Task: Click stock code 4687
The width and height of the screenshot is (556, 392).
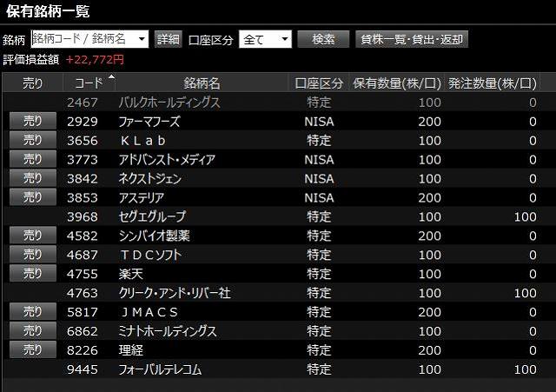Action: coord(83,255)
